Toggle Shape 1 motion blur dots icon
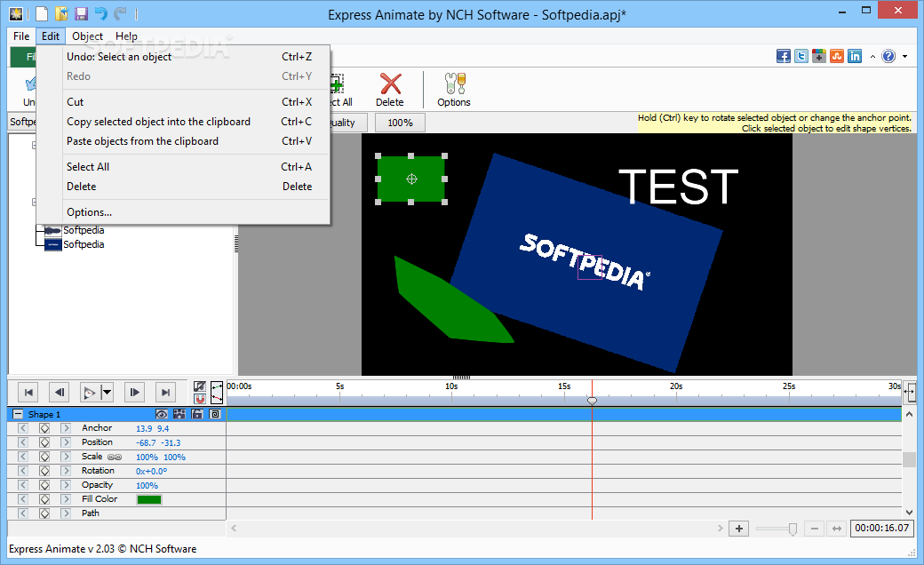 tap(179, 414)
